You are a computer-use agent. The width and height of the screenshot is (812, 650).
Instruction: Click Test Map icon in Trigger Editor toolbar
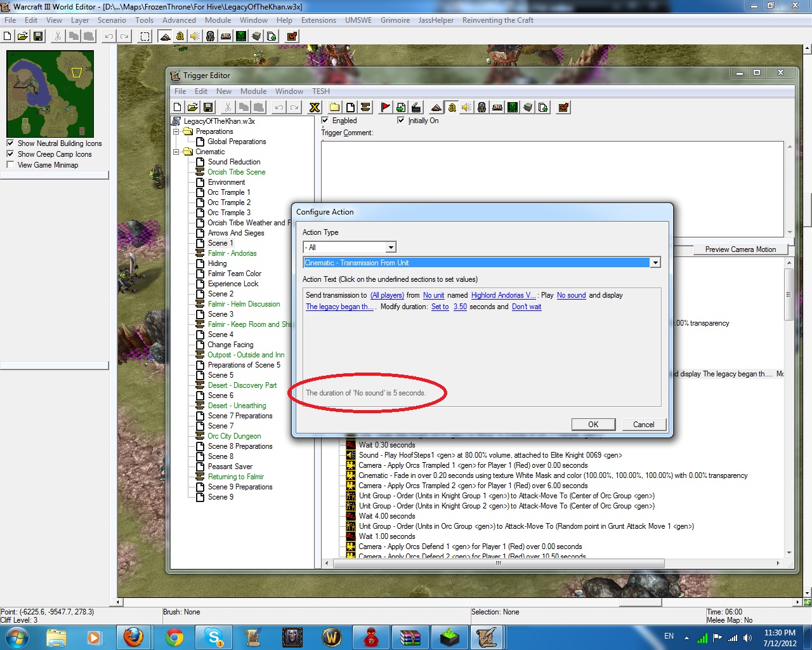[x=563, y=107]
